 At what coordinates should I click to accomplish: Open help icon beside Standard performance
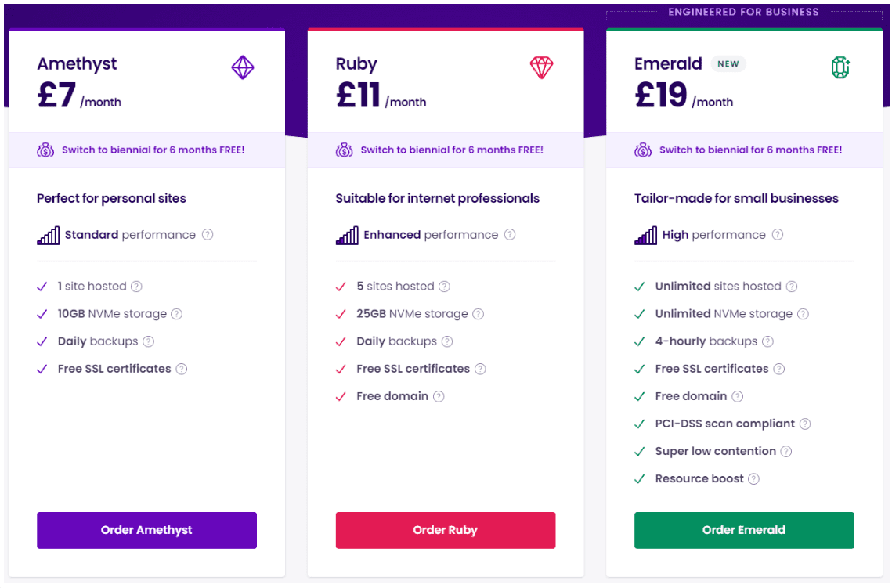click(208, 234)
